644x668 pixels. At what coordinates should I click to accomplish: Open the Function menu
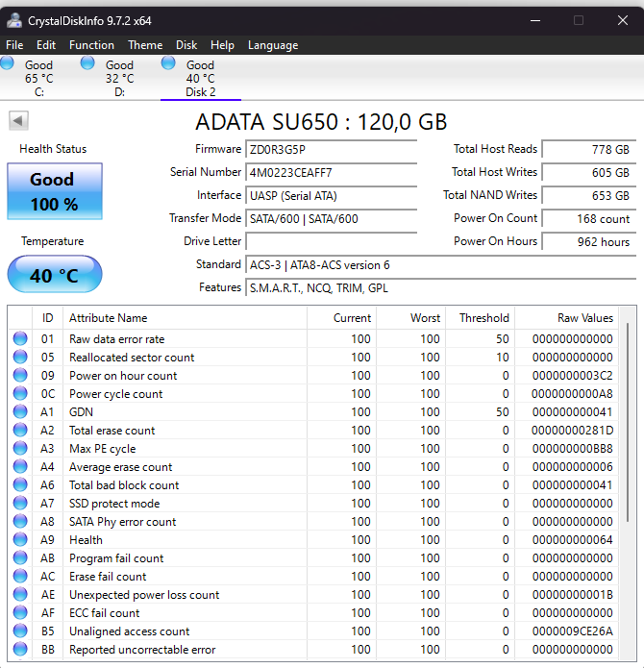(91, 45)
